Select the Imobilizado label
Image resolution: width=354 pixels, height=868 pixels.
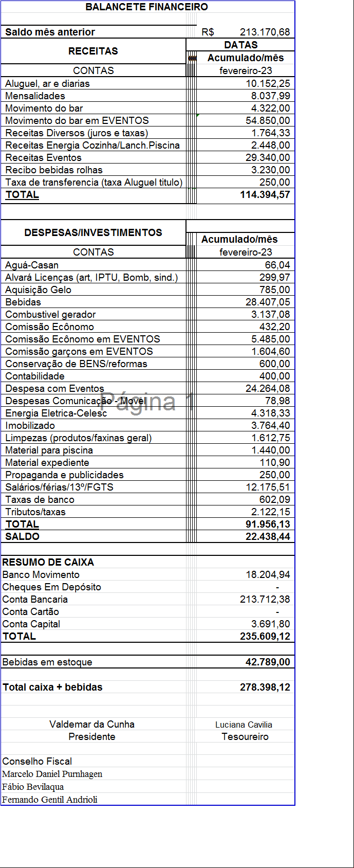coord(30,425)
